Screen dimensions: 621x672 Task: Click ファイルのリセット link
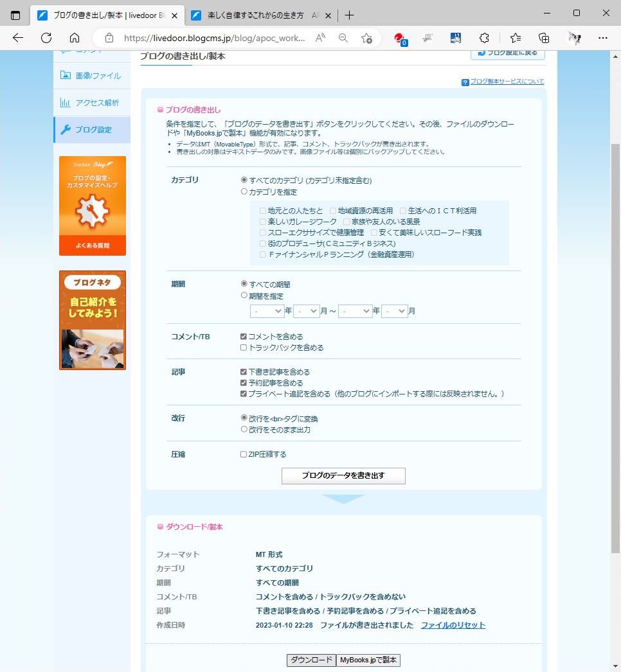453,625
